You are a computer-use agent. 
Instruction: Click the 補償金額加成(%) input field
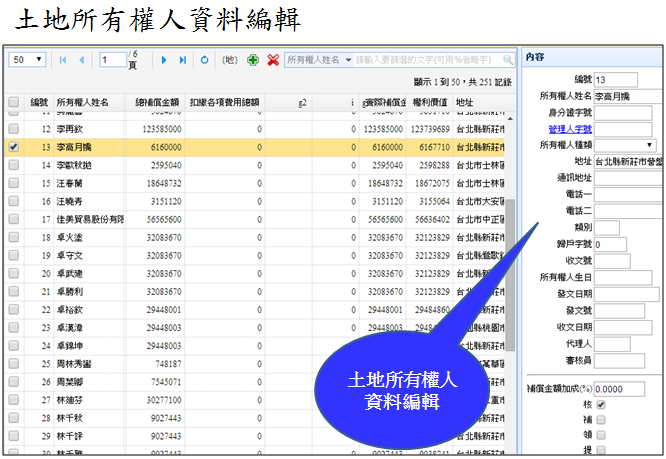(619, 389)
